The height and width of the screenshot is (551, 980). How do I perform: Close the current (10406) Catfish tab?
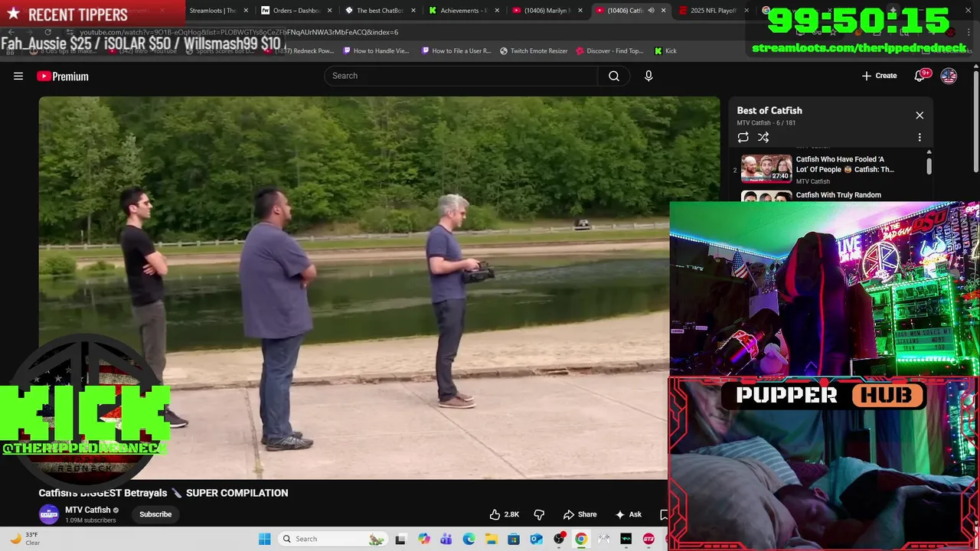pyautogui.click(x=663, y=11)
